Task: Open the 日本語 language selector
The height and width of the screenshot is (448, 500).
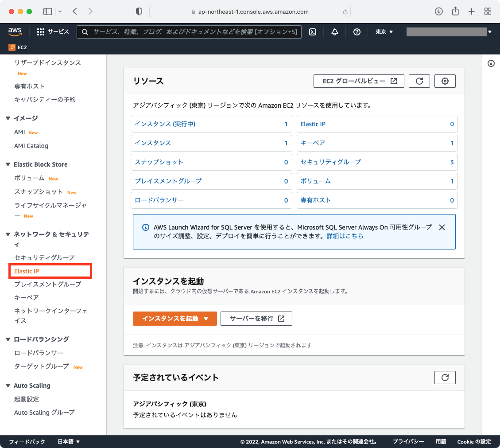Action: 69,442
